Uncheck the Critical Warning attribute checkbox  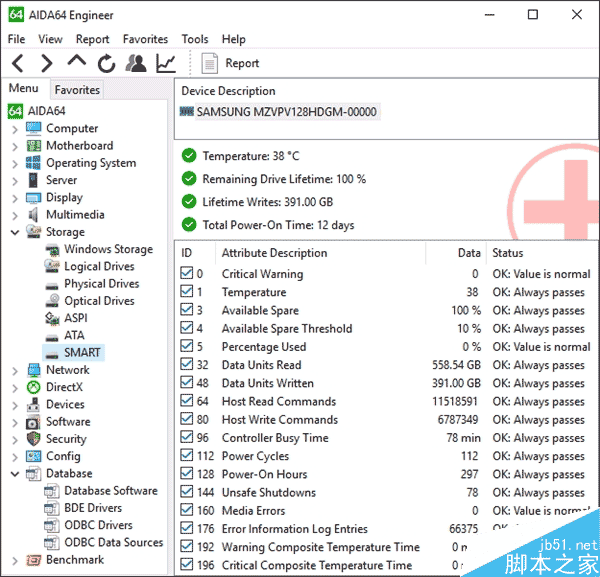[x=187, y=273]
